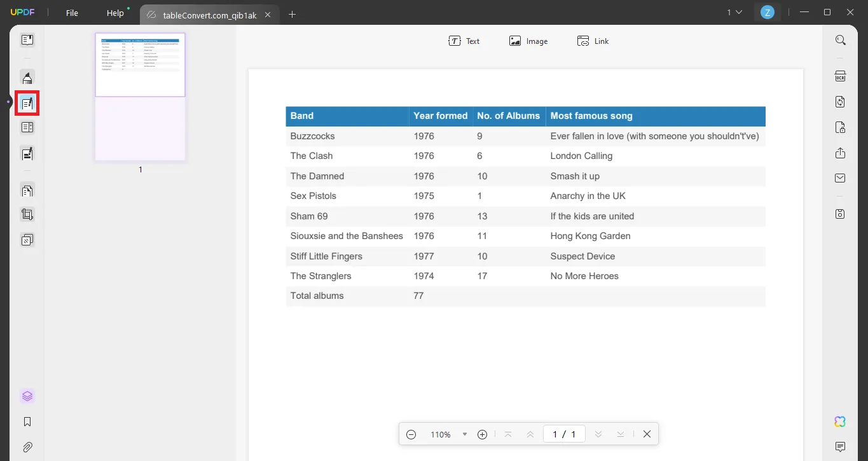Viewport: 868px width, 461px height.
Task: Open the Organize Pages tool
Action: coord(27,190)
